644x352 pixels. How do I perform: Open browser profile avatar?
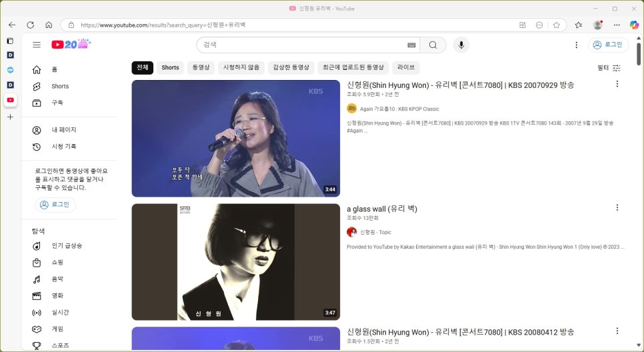(598, 25)
